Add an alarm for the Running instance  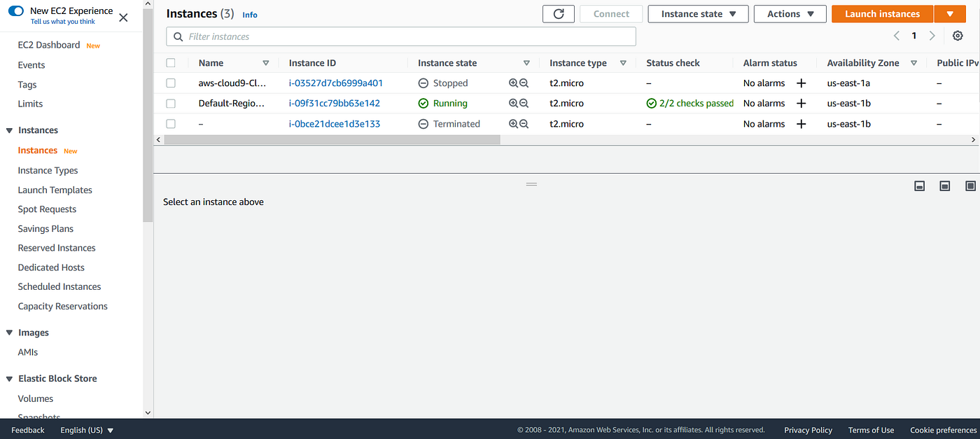(x=802, y=103)
